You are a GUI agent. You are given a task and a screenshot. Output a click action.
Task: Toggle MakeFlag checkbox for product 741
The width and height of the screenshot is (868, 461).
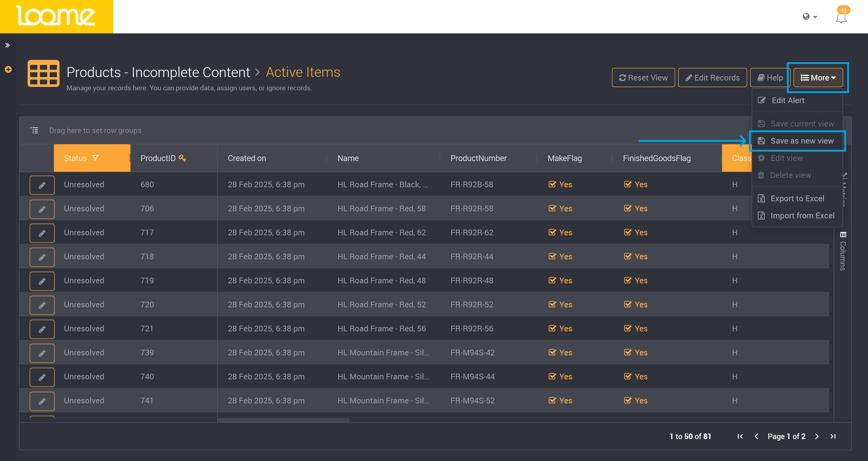(x=552, y=400)
